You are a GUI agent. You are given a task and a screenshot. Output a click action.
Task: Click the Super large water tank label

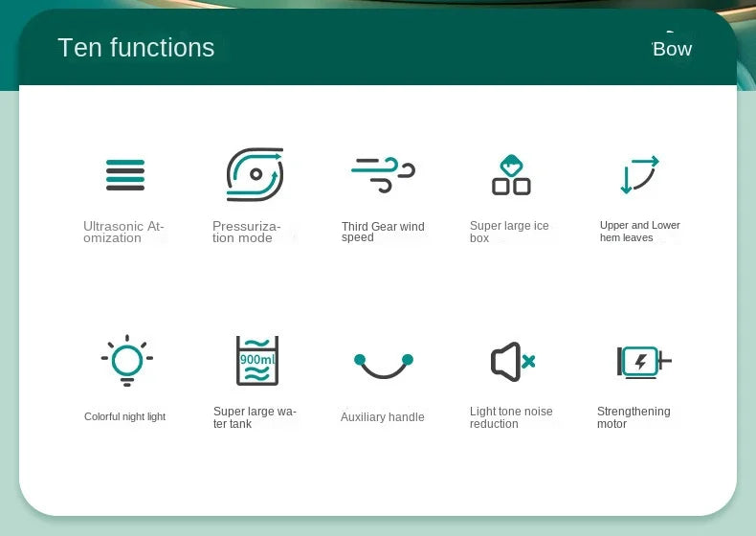pyautogui.click(x=255, y=417)
